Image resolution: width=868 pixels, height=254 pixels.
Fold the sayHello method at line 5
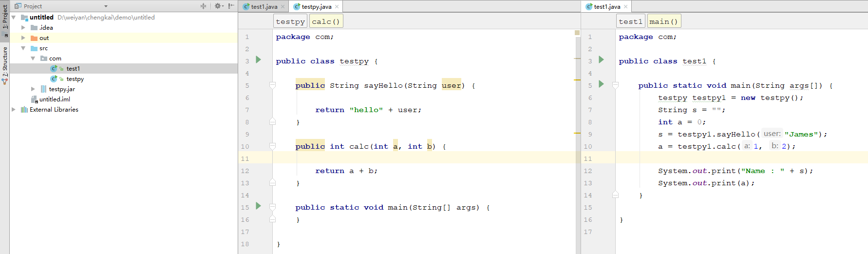273,85
